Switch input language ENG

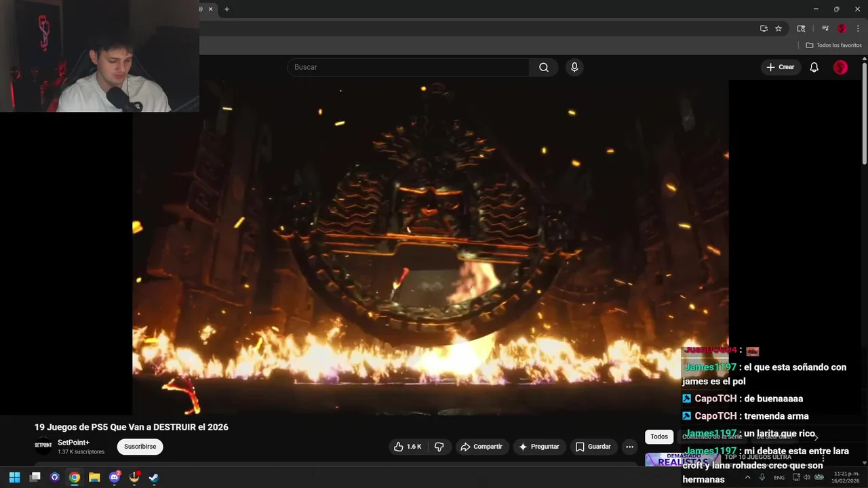click(779, 477)
